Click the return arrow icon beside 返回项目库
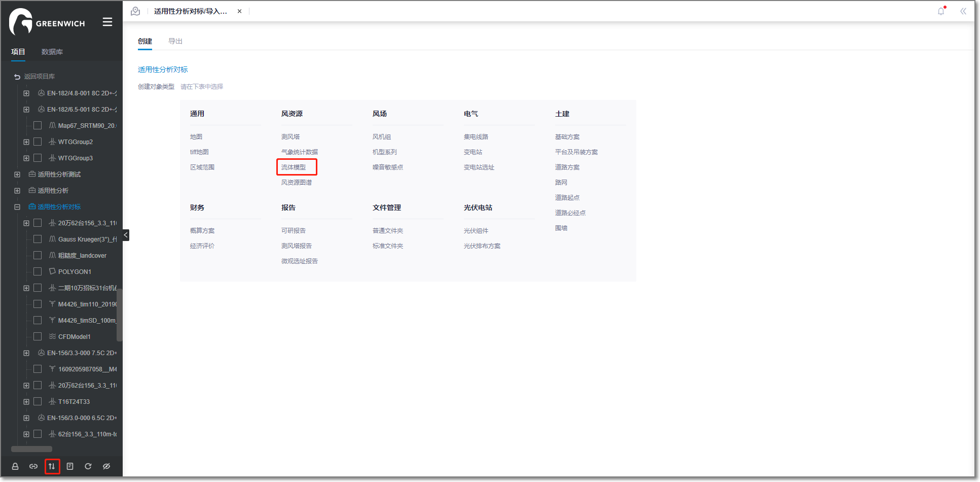This screenshot has width=980, height=482. pyautogui.click(x=17, y=77)
